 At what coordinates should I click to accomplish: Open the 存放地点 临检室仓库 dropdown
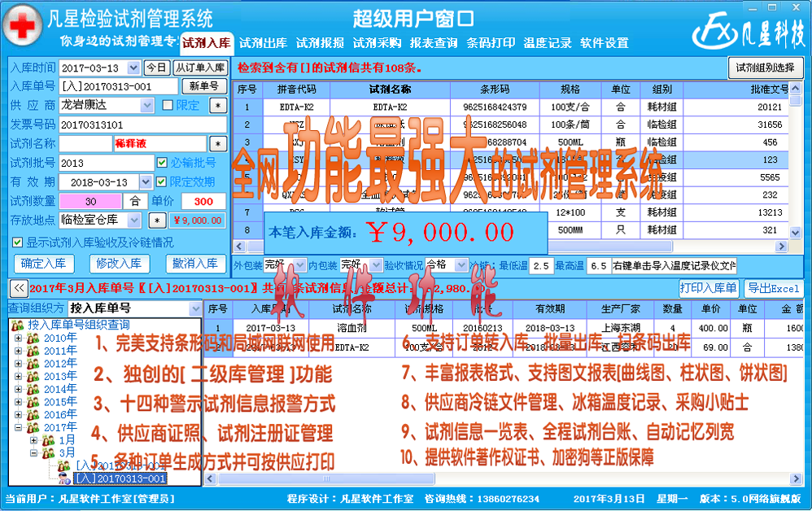point(134,220)
